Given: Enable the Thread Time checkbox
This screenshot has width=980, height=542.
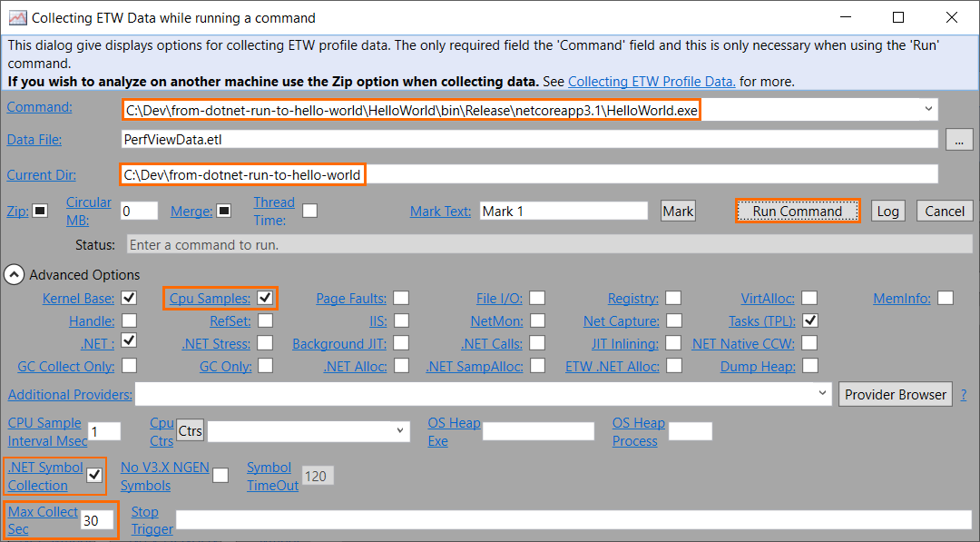Looking at the screenshot, I should point(310,211).
